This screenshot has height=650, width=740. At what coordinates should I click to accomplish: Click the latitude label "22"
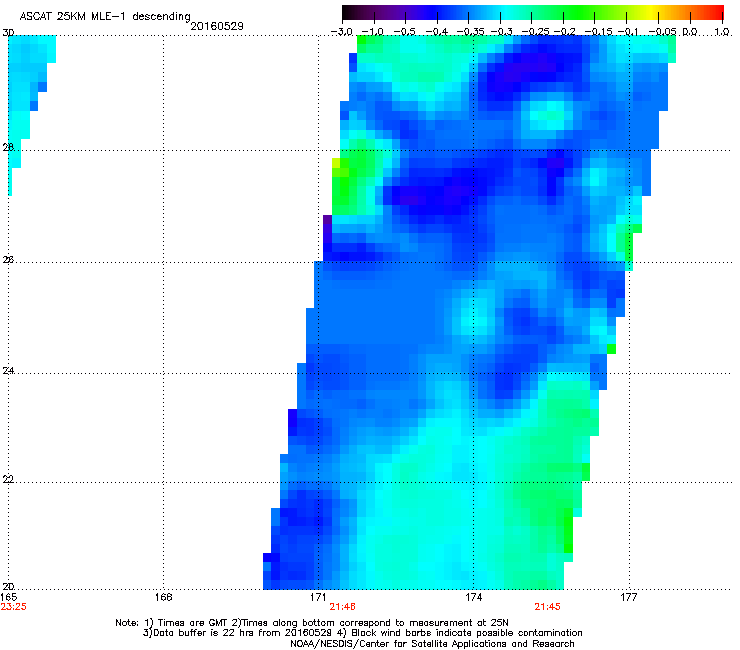click(8, 480)
